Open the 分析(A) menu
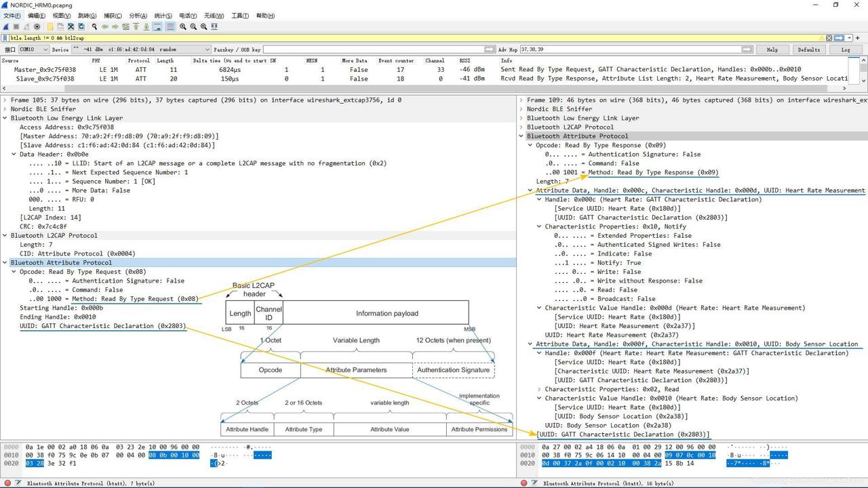 [x=138, y=16]
